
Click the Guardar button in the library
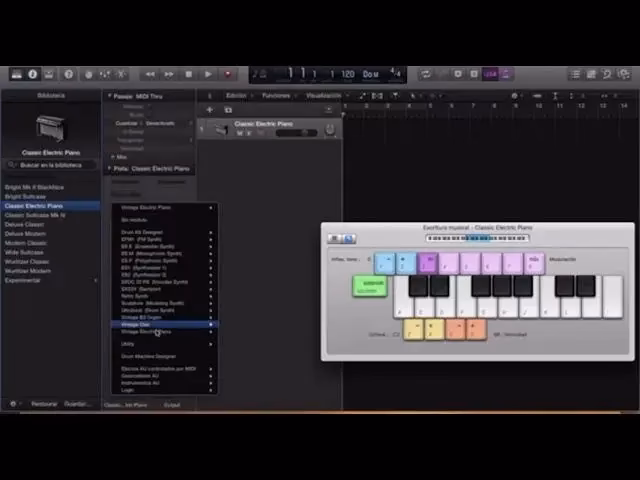[x=76, y=404]
